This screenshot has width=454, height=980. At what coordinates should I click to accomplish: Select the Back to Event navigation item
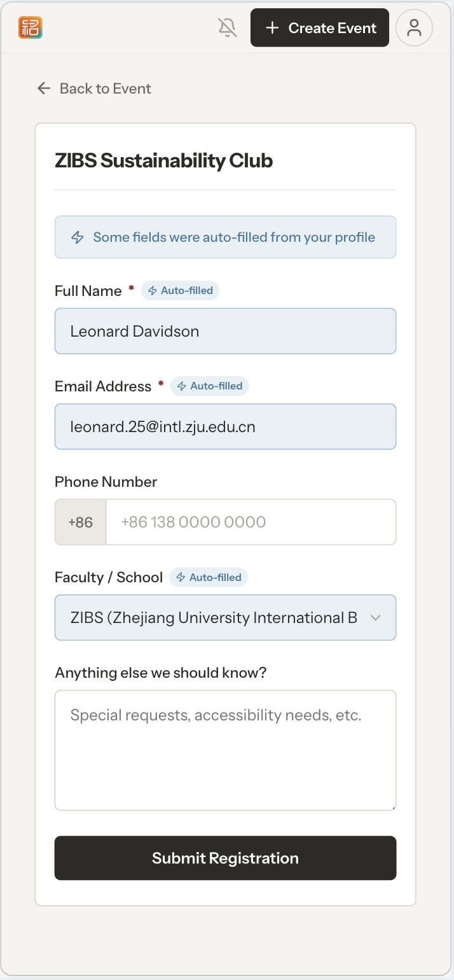(x=105, y=88)
